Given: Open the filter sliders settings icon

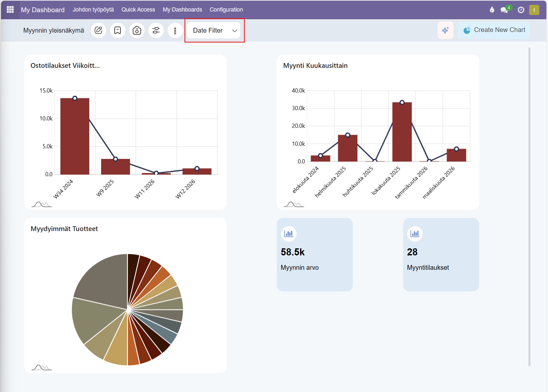Looking at the screenshot, I should [156, 30].
